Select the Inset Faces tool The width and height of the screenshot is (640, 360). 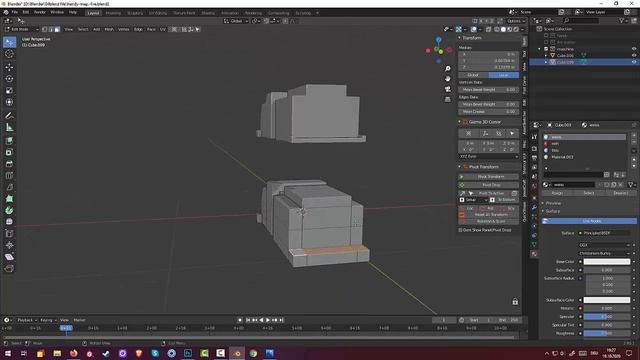click(x=9, y=152)
